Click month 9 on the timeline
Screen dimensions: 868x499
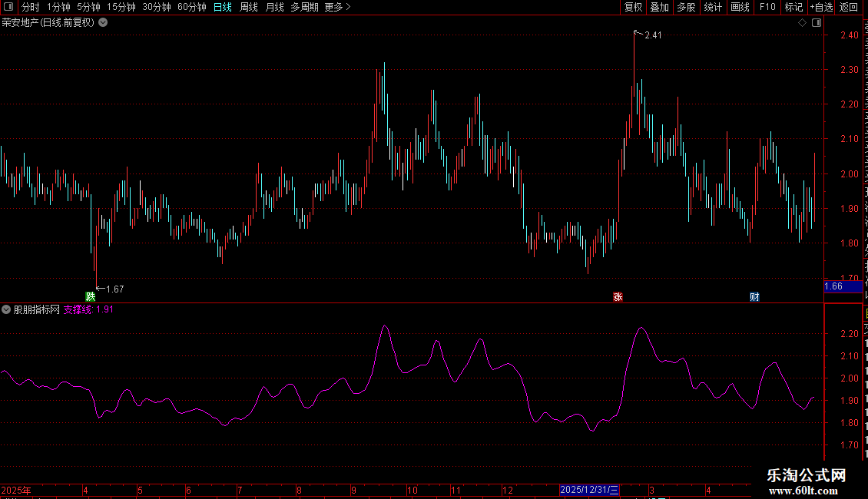point(354,490)
